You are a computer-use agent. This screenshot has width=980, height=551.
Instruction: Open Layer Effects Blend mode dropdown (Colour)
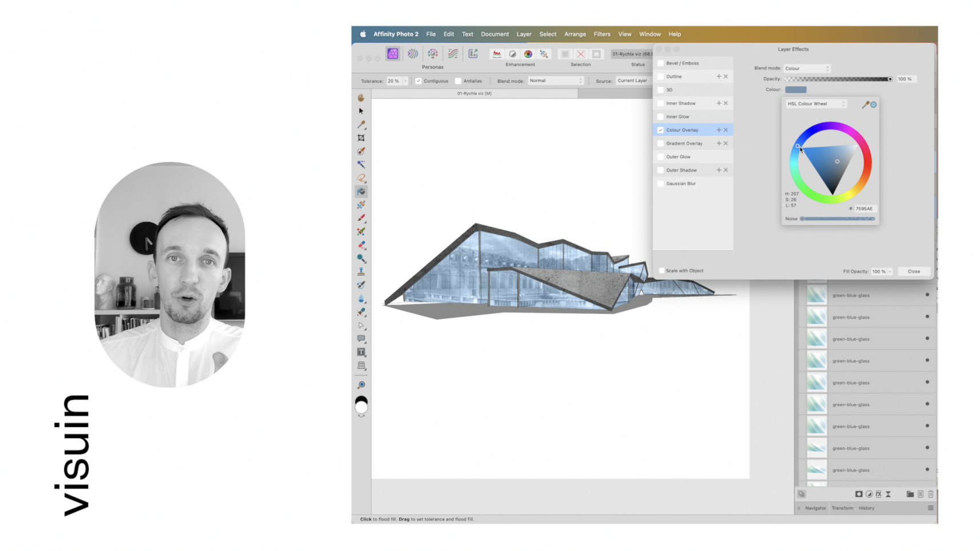(807, 69)
